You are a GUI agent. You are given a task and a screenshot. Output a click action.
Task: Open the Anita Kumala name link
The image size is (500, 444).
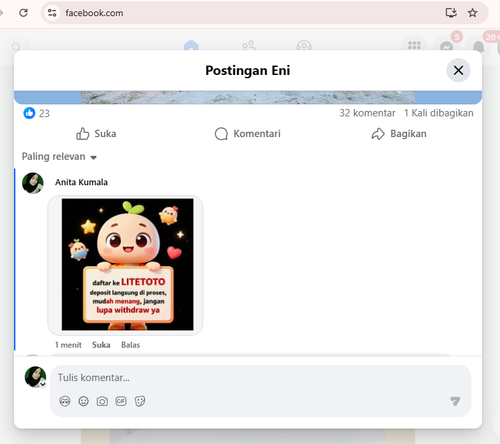coord(81,182)
